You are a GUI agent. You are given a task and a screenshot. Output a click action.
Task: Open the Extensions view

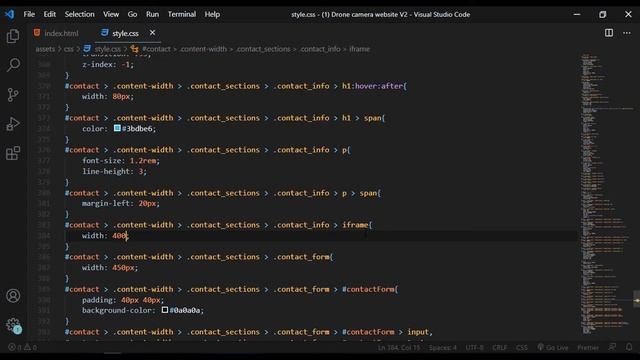click(13, 153)
